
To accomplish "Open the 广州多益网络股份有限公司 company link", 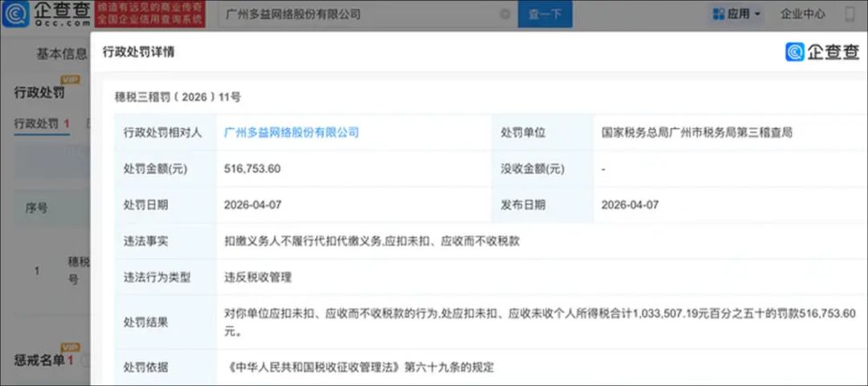I will click(291, 133).
